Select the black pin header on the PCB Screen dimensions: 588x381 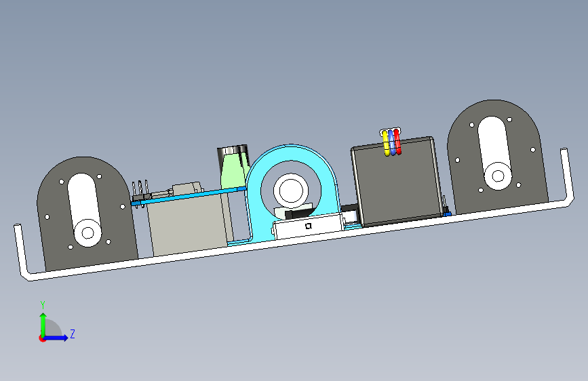point(141,197)
